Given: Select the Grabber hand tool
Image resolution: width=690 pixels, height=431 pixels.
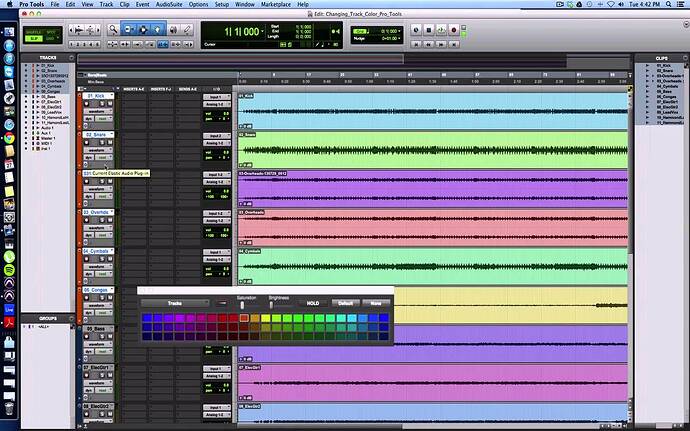Looking at the screenshot, I should tap(158, 29).
